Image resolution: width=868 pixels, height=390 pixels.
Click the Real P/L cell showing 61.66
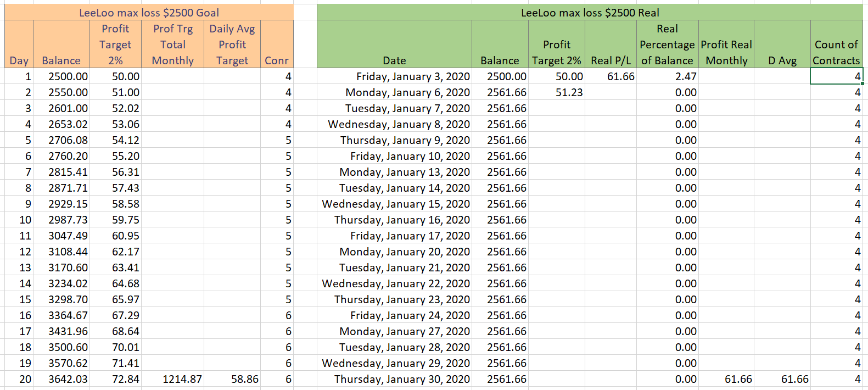click(611, 76)
